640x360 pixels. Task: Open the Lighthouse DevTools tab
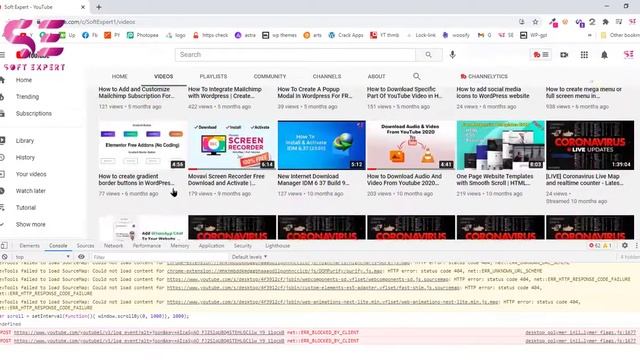coord(278,246)
